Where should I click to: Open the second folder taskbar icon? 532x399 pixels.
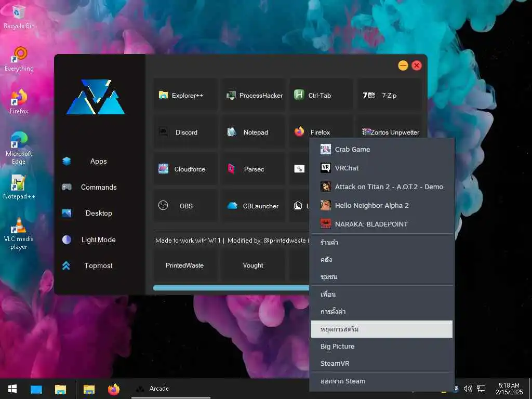point(89,389)
